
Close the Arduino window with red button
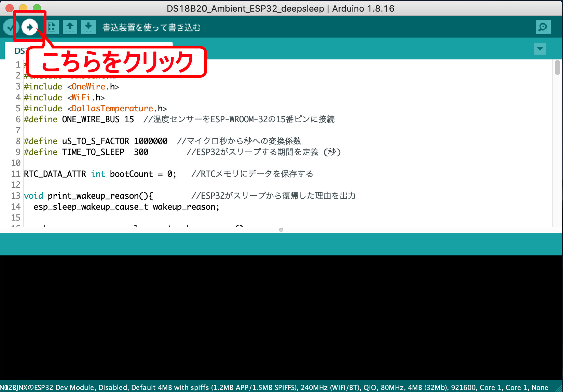coord(10,8)
